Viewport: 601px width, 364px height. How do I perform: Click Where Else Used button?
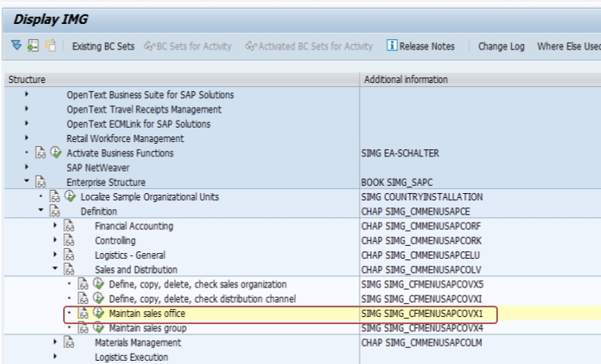click(x=569, y=46)
